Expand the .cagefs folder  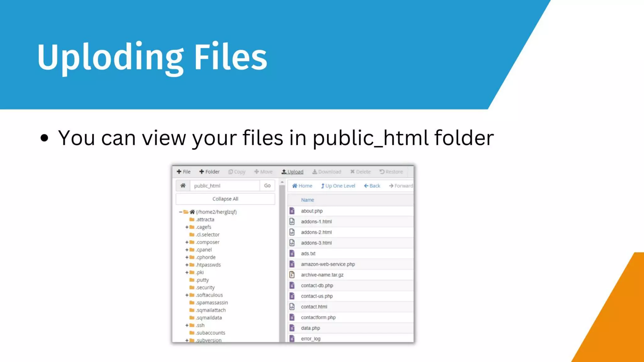click(x=187, y=227)
